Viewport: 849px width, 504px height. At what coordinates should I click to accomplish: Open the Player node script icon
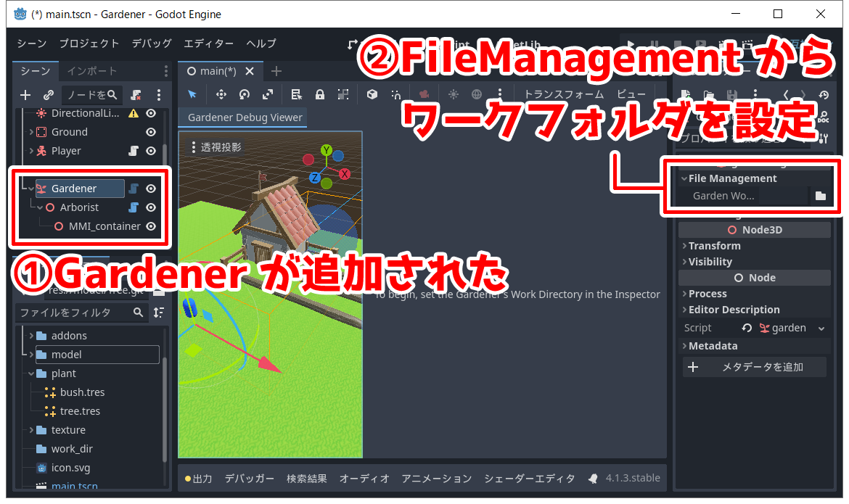click(134, 151)
